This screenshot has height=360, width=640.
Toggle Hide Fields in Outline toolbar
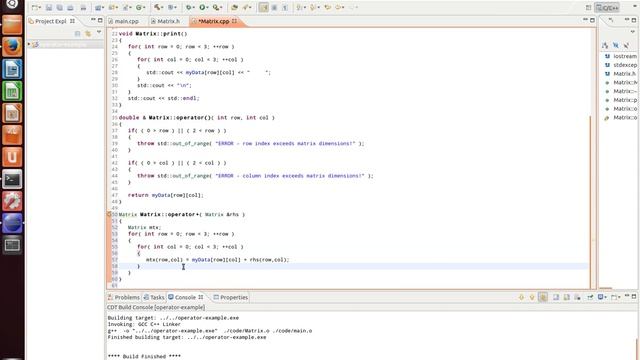[616, 45]
